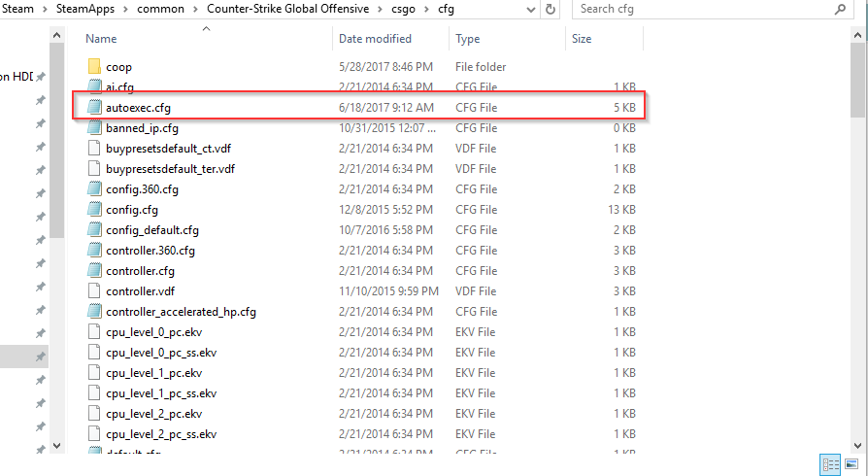Click the controller.vdf document icon
The image size is (868, 476).
pos(94,291)
